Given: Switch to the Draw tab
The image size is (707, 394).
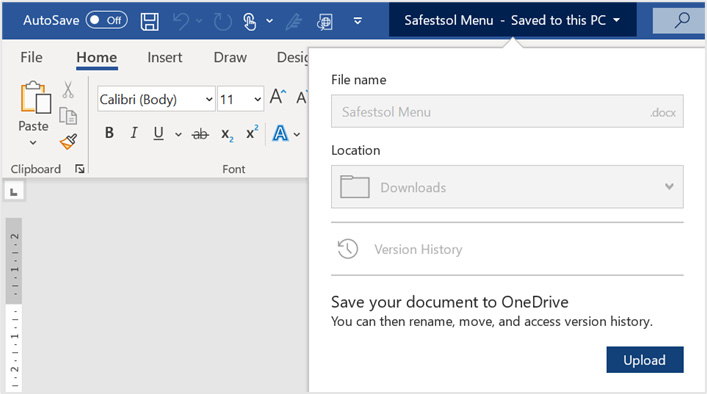Looking at the screenshot, I should coord(230,58).
